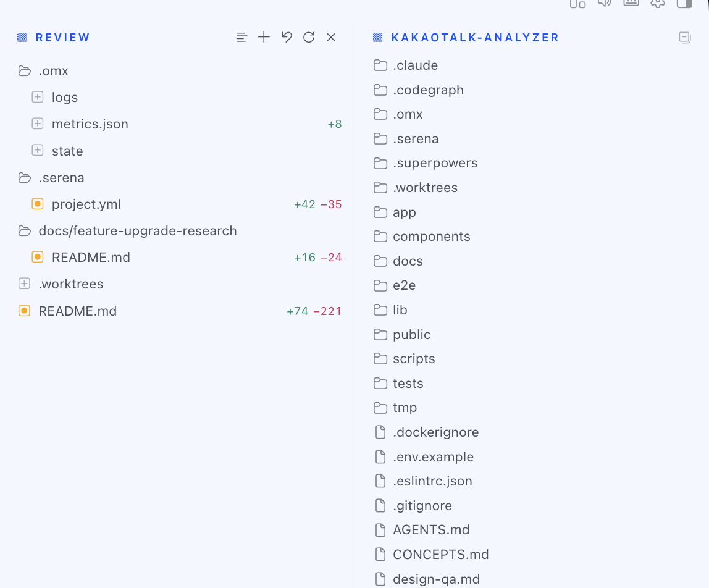Click the orange modified icon next to project.yml
This screenshot has width=709, height=588.
click(38, 204)
